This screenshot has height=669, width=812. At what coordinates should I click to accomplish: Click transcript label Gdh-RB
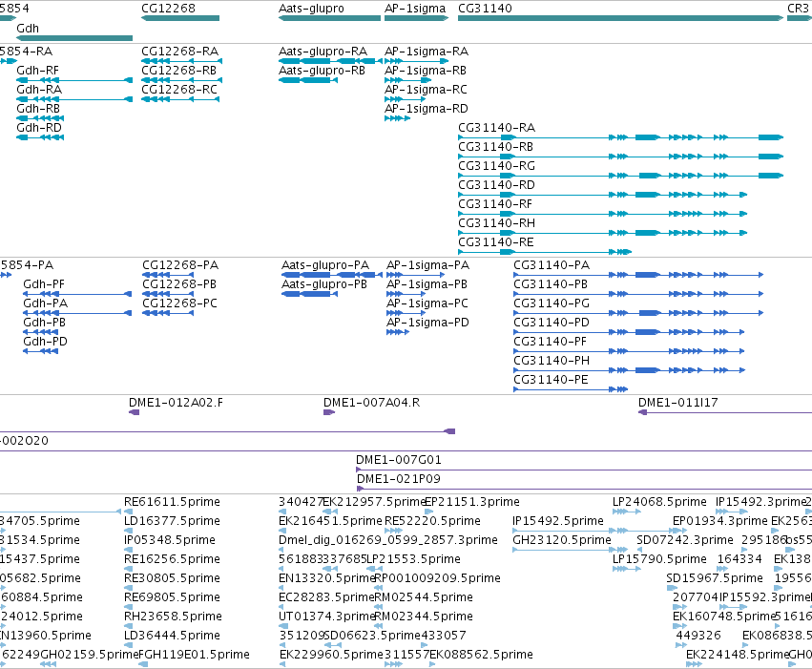click(38, 109)
